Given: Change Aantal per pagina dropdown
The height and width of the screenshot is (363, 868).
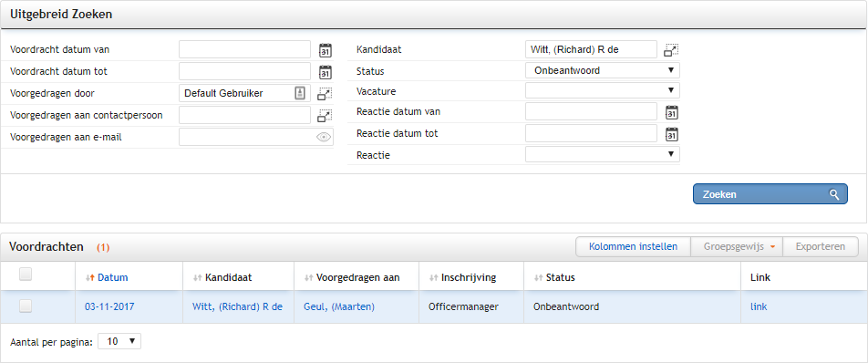Looking at the screenshot, I should [x=119, y=341].
